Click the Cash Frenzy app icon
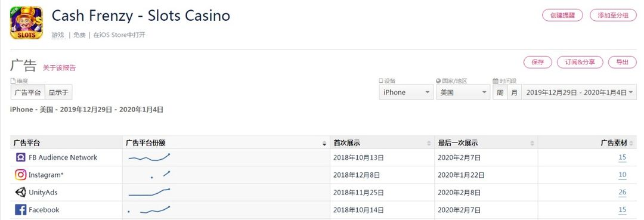Image resolution: width=644 pixels, height=220 pixels. (26, 23)
